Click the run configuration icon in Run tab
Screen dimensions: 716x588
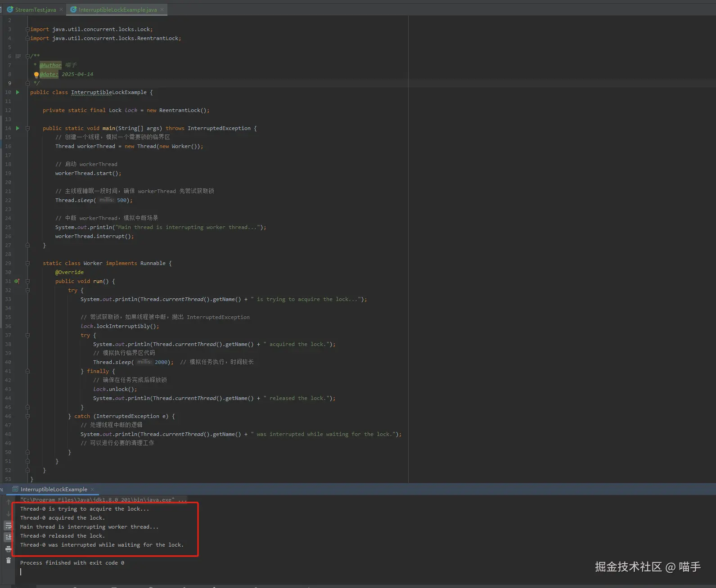click(x=15, y=489)
